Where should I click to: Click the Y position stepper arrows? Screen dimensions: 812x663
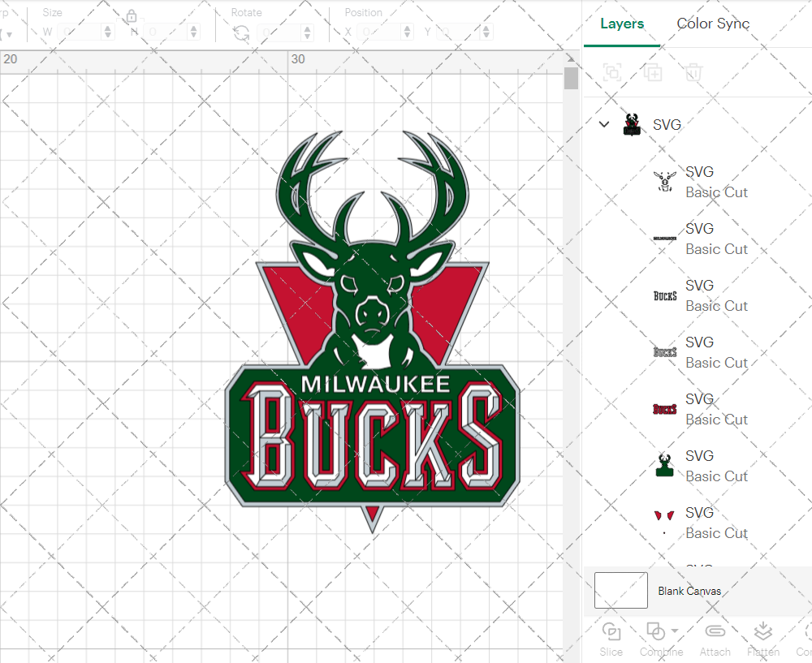click(x=486, y=32)
